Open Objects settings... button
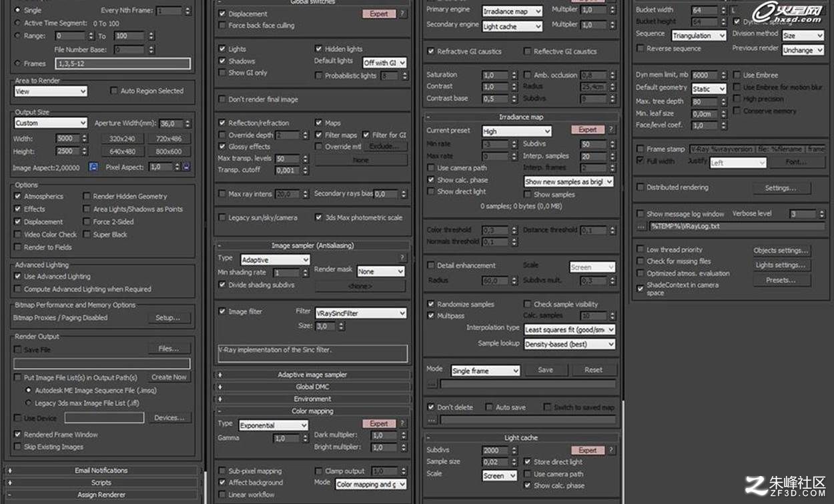The image size is (834, 504). tap(781, 251)
